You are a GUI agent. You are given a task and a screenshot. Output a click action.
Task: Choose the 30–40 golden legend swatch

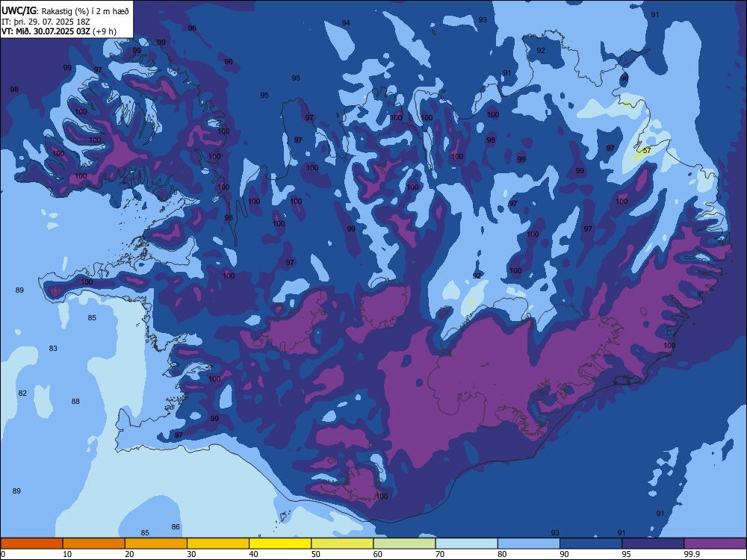click(218, 544)
